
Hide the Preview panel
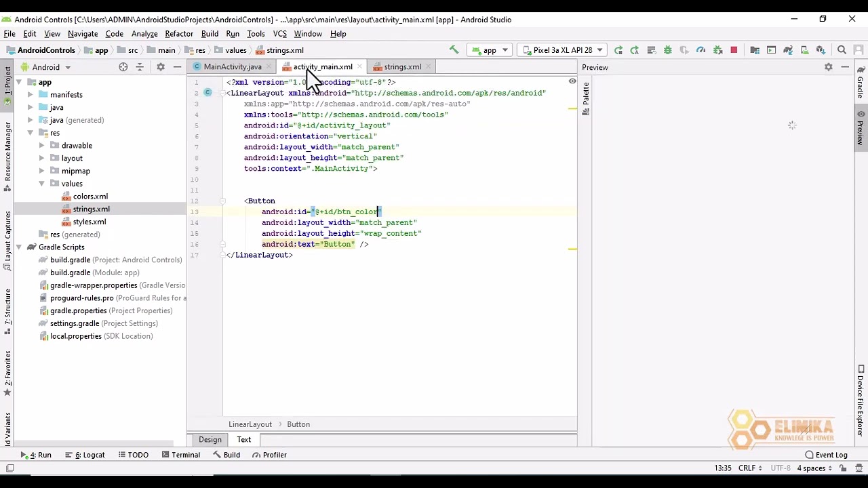pos(845,67)
